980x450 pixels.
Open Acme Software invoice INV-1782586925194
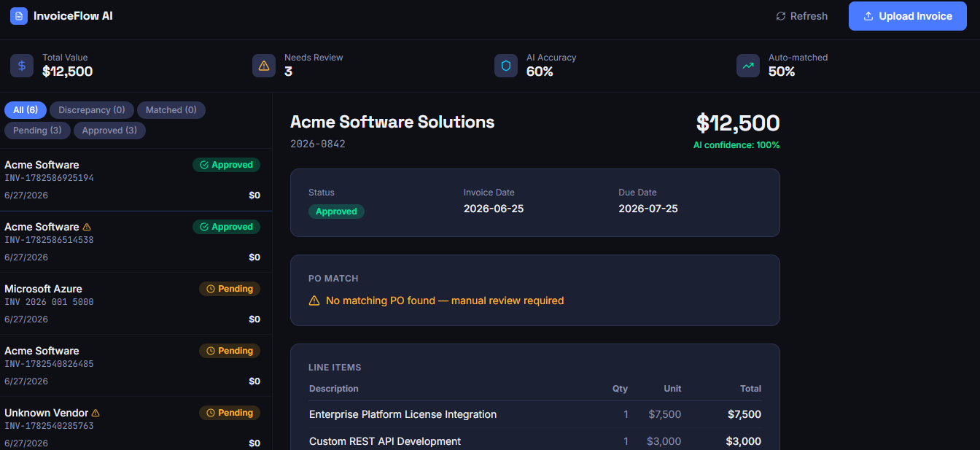[136, 180]
